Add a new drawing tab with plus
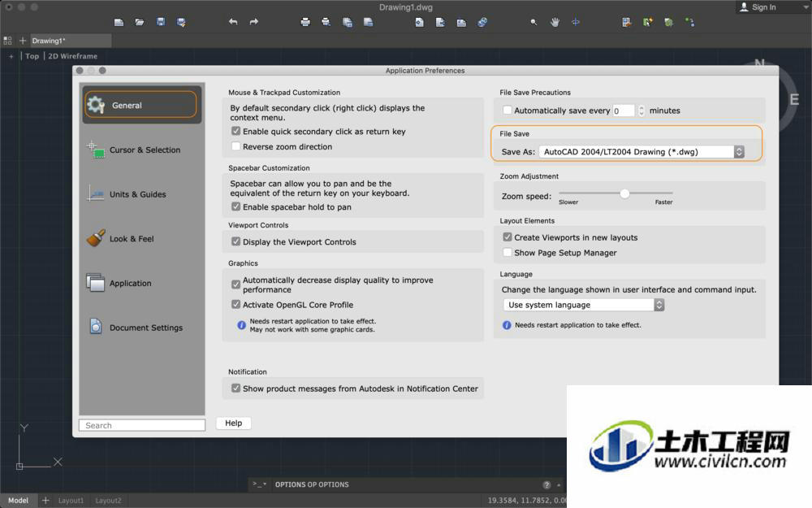Image resolution: width=812 pixels, height=508 pixels. [x=22, y=41]
